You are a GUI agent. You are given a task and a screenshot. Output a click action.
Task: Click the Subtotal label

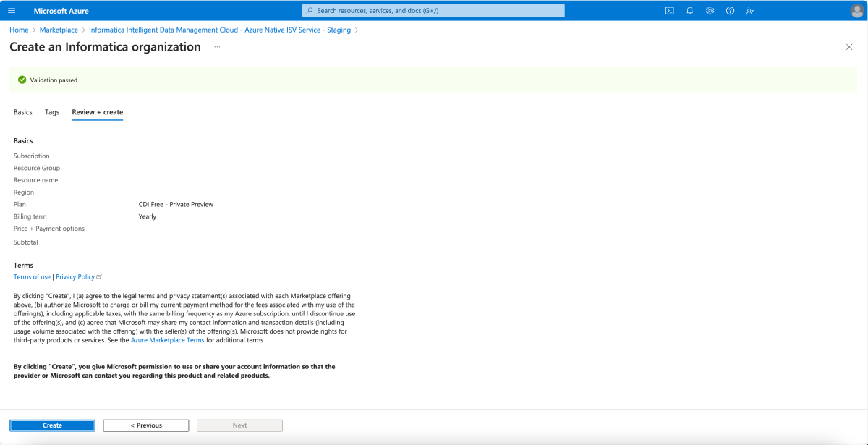click(x=26, y=242)
